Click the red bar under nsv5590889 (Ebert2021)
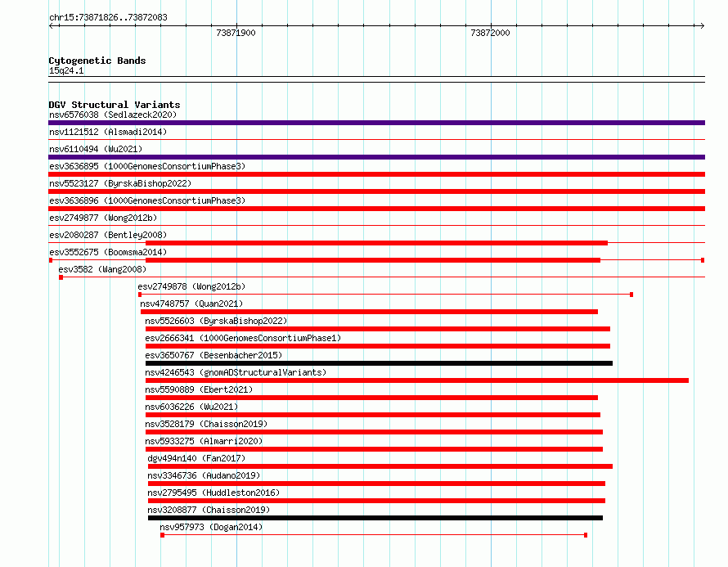This screenshot has height=567, width=728. (x=371, y=398)
